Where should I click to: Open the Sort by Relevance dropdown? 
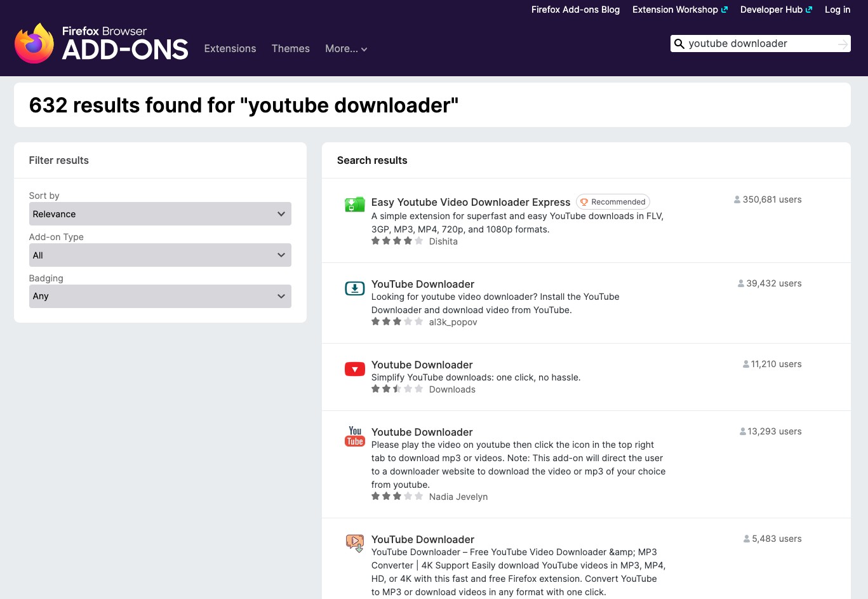(160, 214)
